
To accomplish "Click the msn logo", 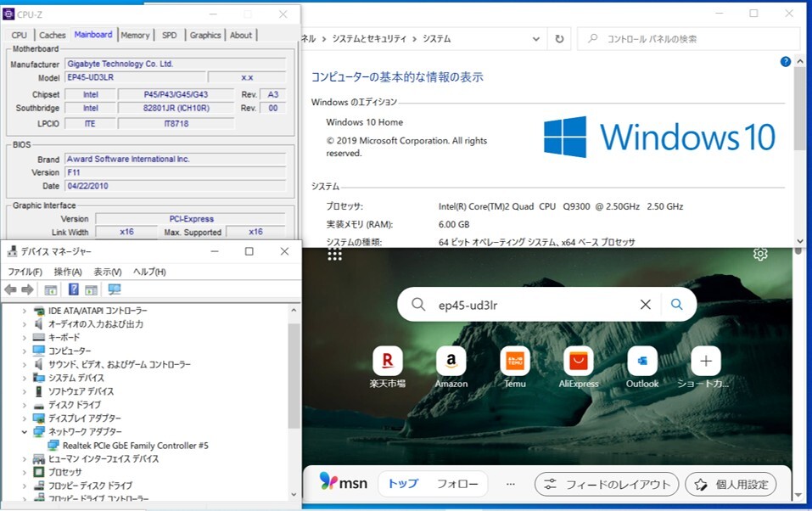I will 344,482.
